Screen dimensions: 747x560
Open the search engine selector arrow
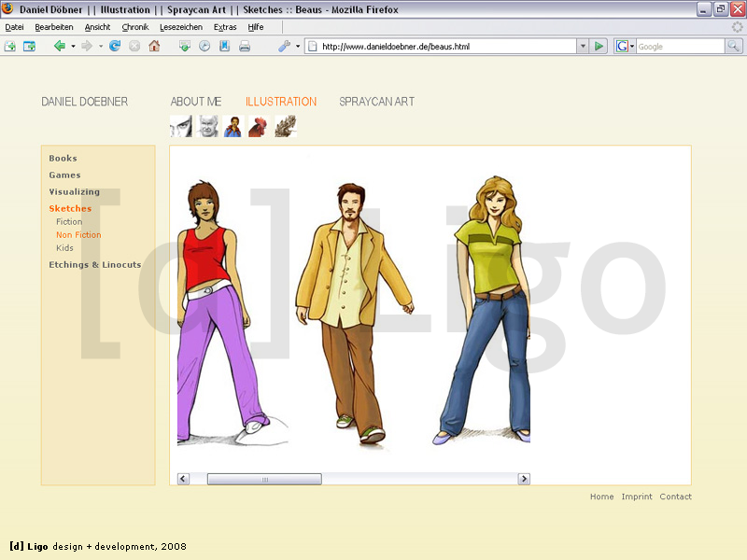coord(632,46)
